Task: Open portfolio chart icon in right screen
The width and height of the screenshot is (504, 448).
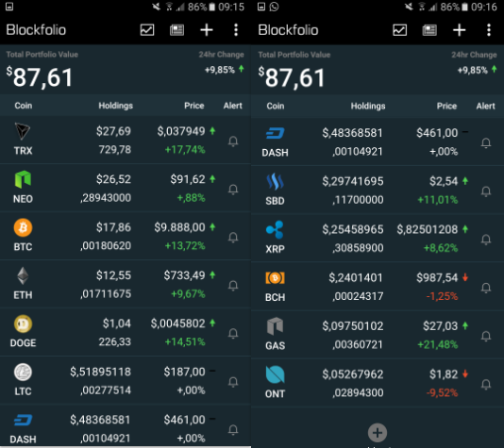Action: pos(400,30)
